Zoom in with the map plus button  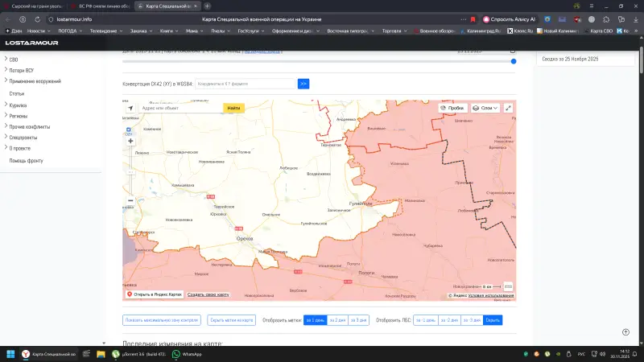130,141
